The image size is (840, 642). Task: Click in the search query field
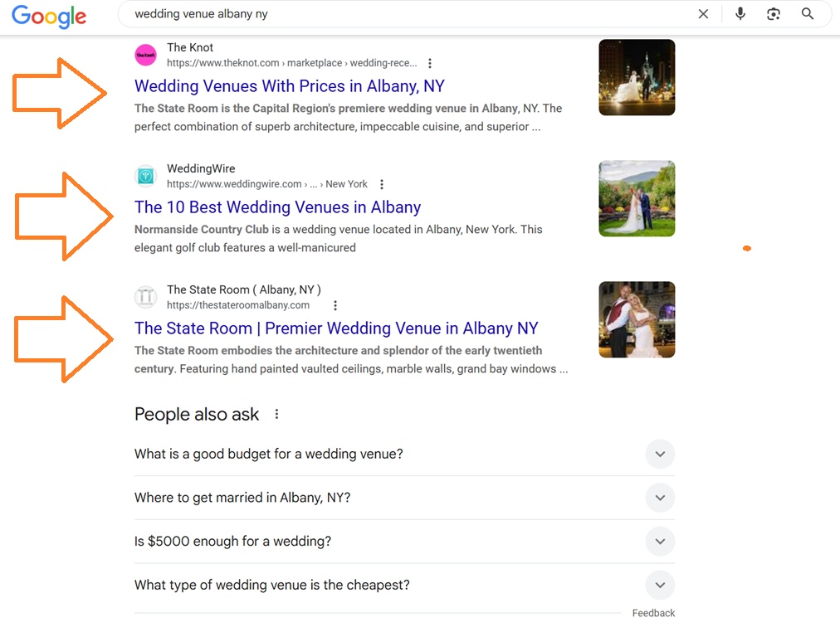408,14
